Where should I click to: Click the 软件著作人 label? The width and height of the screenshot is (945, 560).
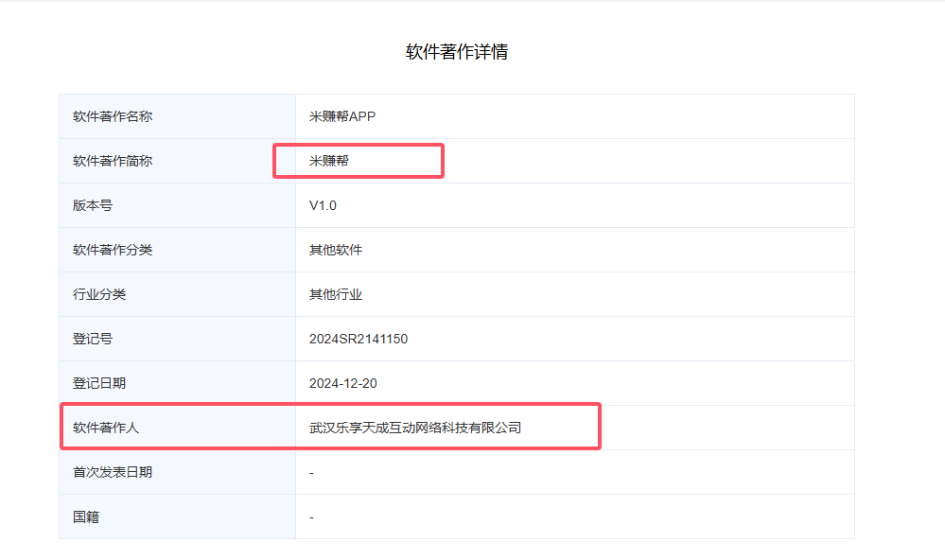pos(106,428)
